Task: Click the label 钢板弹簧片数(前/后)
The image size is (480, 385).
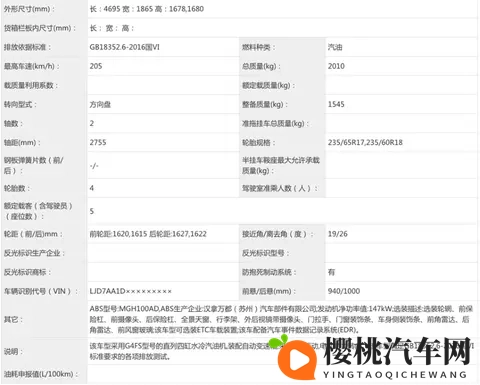Action: 33,166
